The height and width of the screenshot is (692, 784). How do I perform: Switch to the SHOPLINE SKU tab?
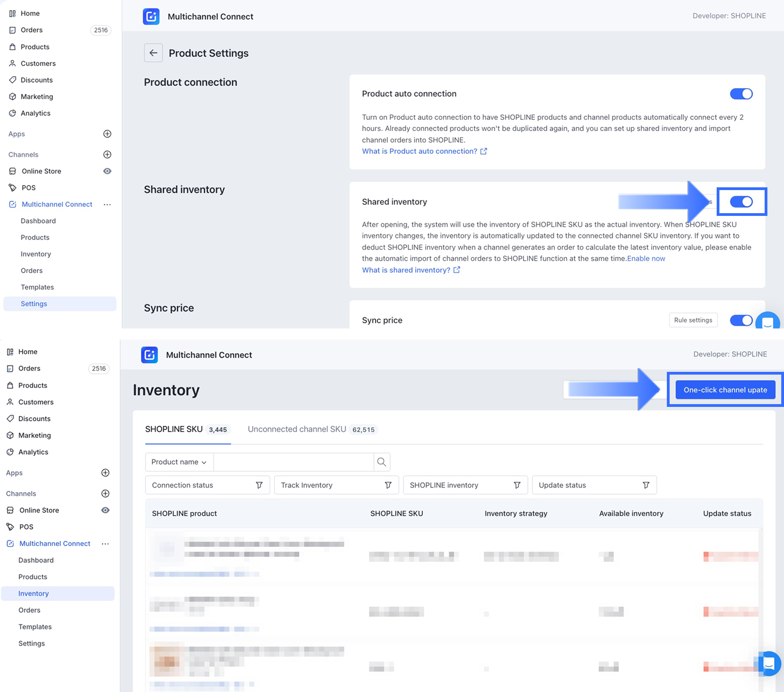click(x=188, y=430)
